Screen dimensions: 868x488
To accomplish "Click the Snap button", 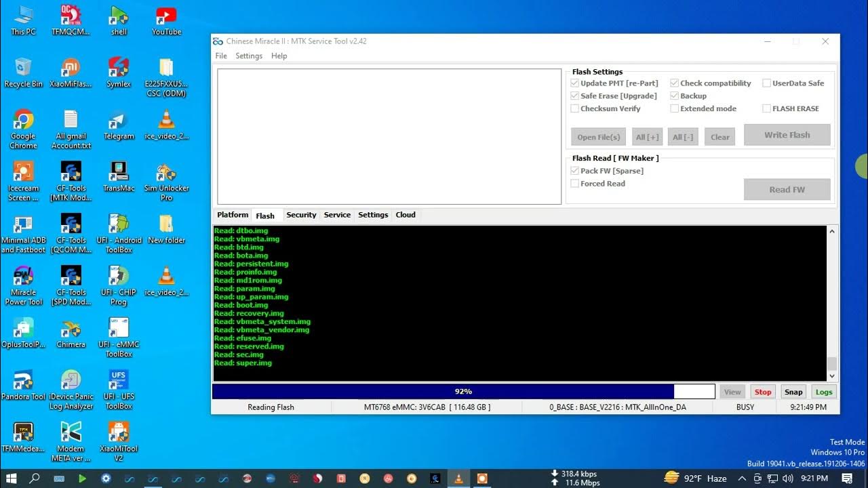I will tap(793, 392).
